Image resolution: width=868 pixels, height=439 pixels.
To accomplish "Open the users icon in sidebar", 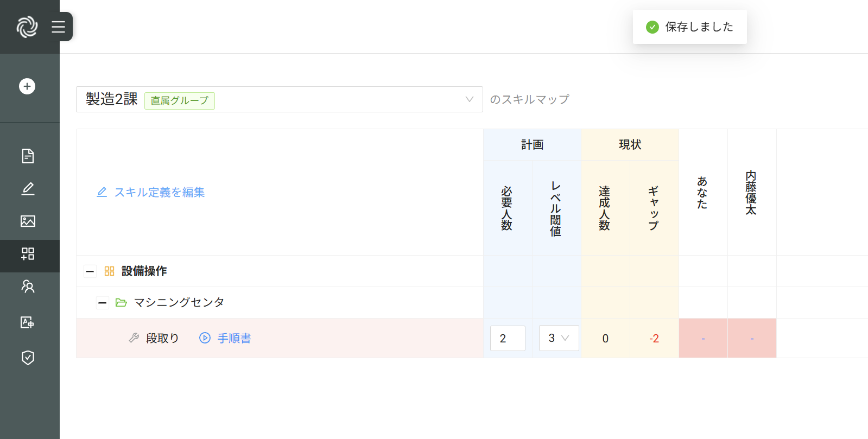I will [28, 287].
